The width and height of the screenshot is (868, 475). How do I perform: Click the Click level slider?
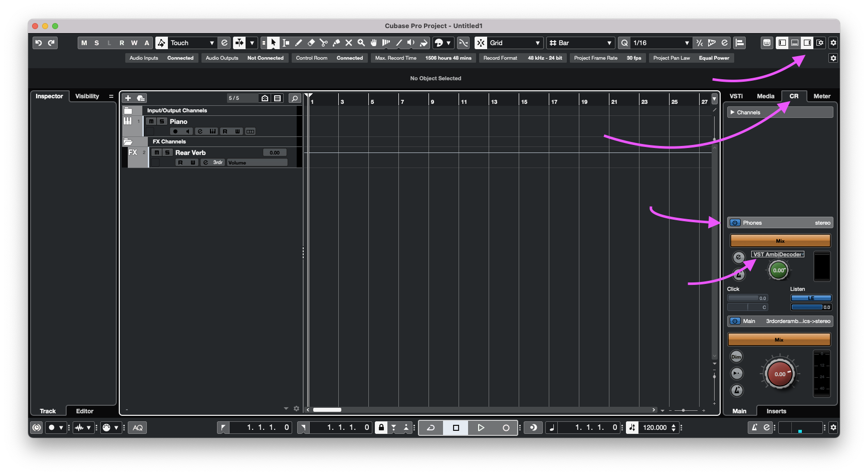747,298
